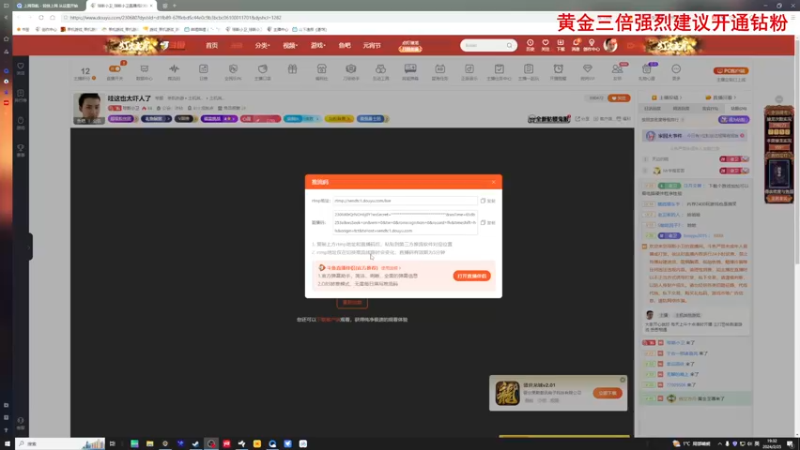Go to 首页 in the navigation bar
Viewport: 800px width, 450px height.
[212, 45]
